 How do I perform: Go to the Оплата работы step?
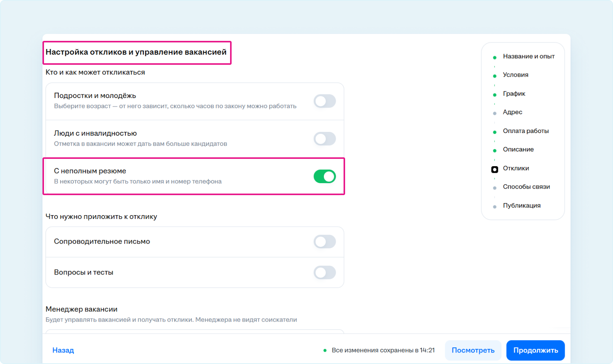(x=525, y=131)
